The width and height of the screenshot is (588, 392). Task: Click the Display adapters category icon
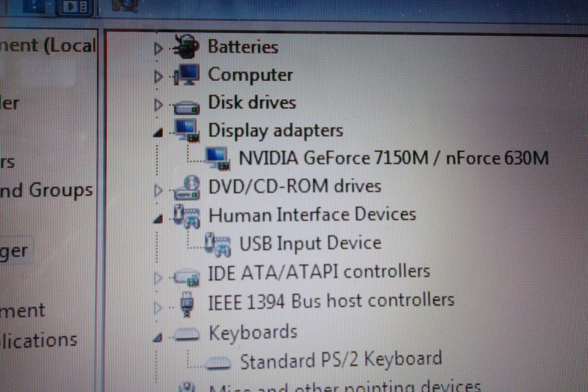coord(187,130)
